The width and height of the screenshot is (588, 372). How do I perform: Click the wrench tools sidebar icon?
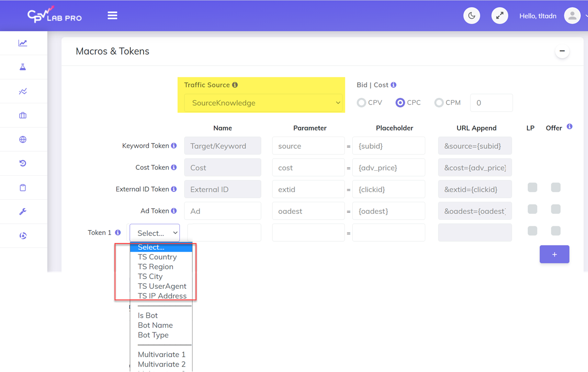point(23,212)
